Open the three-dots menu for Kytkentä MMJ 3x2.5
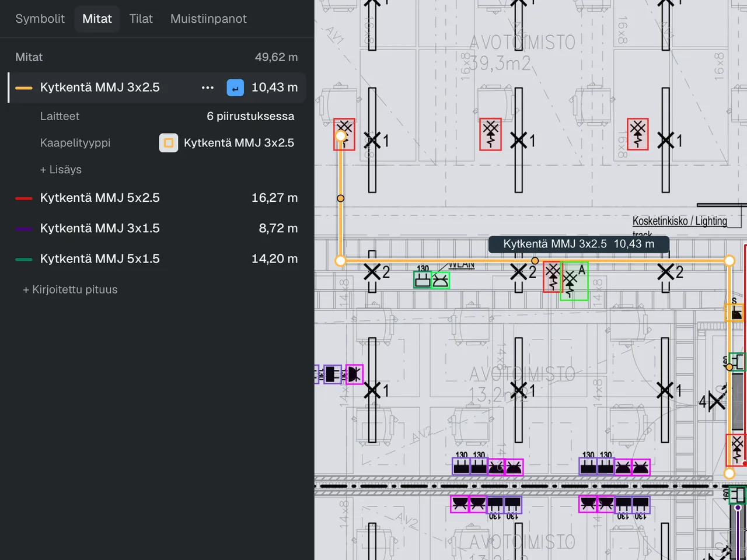This screenshot has width=747, height=560. pos(208,87)
